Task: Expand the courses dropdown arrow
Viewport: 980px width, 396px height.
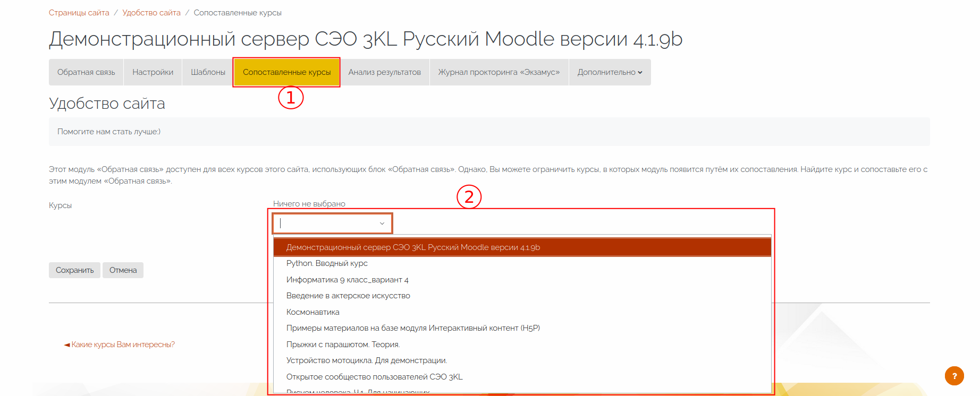Action: coord(382,223)
